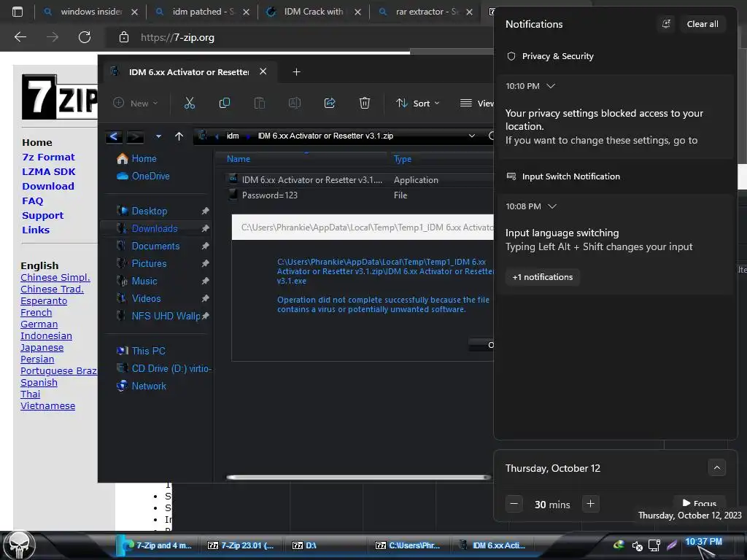This screenshot has width=747, height=560.
Task: Sort files by Type column header
Action: (x=402, y=159)
